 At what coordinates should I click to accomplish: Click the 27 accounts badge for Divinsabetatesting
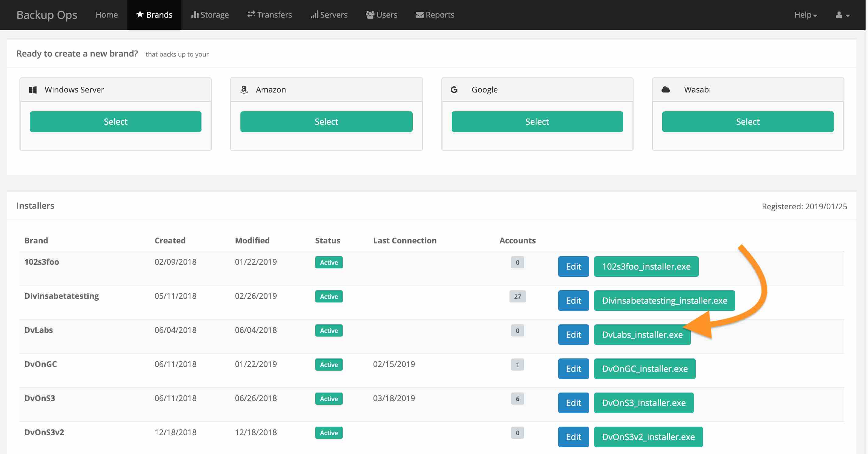(x=517, y=296)
